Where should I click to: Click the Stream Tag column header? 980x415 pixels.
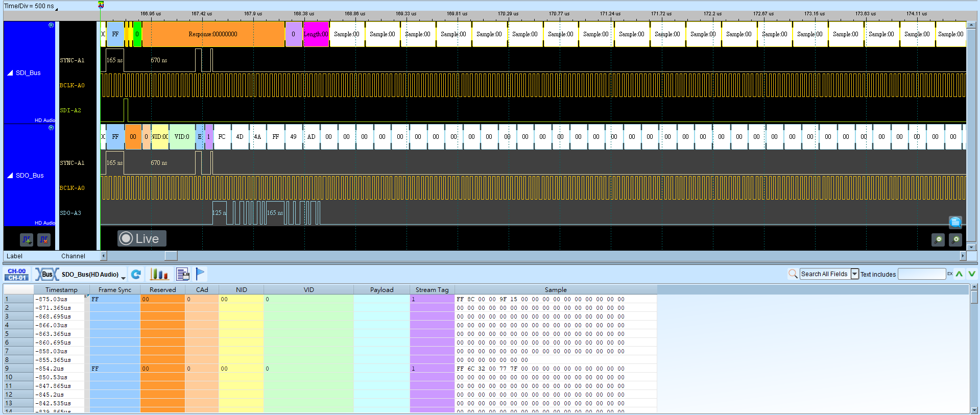432,289
